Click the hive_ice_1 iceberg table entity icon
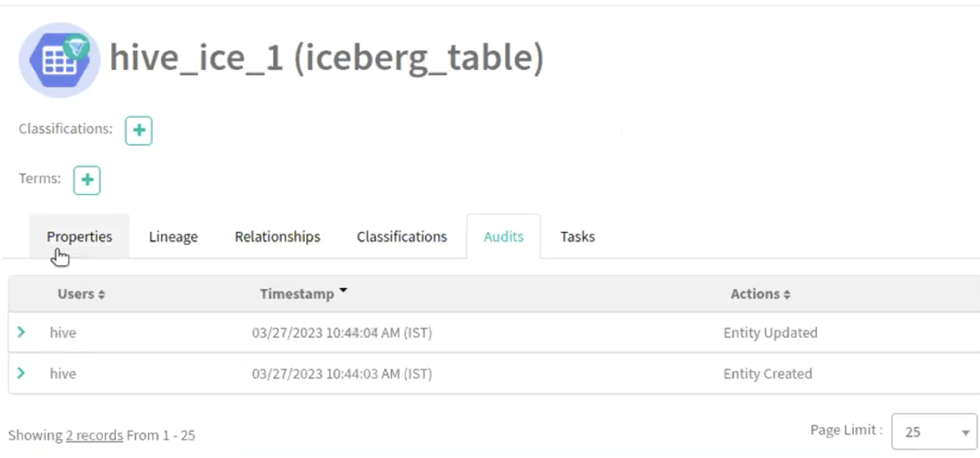 tap(59, 60)
